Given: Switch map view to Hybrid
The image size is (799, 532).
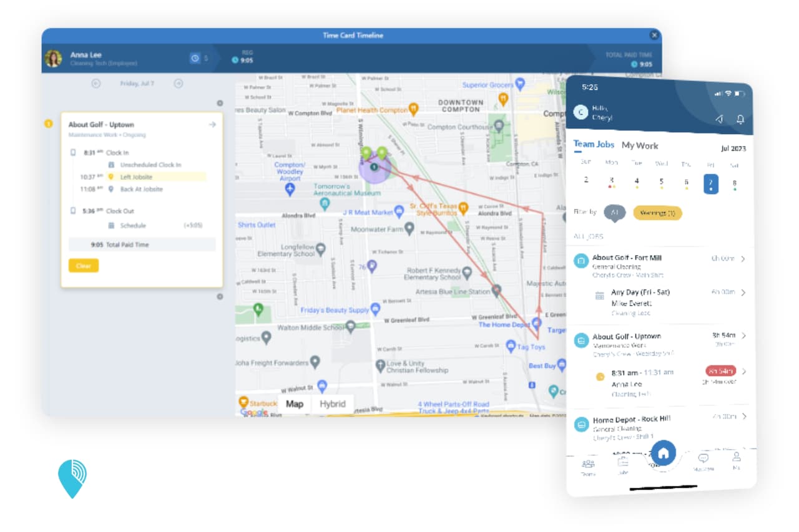Looking at the screenshot, I should (332, 404).
